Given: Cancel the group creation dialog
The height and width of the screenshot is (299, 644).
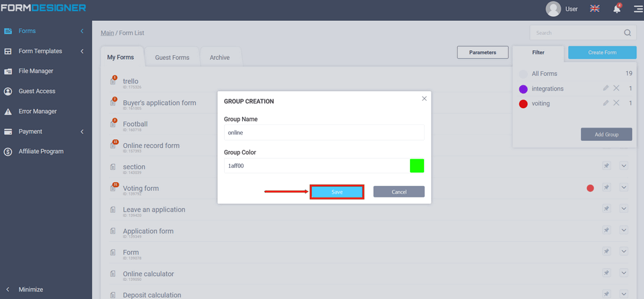Looking at the screenshot, I should point(398,191).
